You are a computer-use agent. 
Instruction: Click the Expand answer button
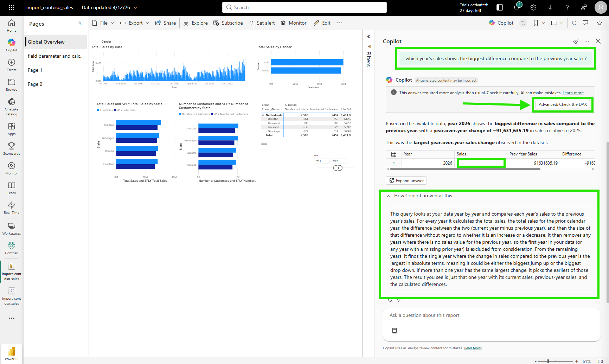click(406, 181)
